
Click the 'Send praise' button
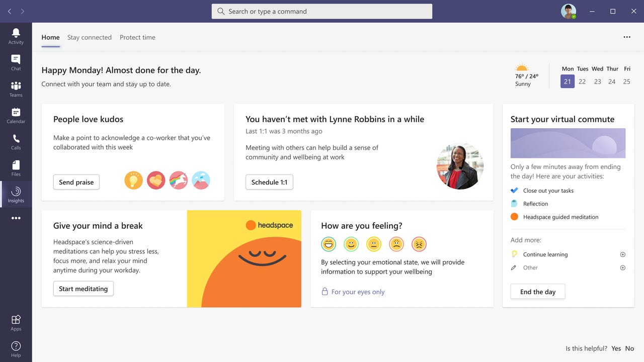pyautogui.click(x=76, y=182)
